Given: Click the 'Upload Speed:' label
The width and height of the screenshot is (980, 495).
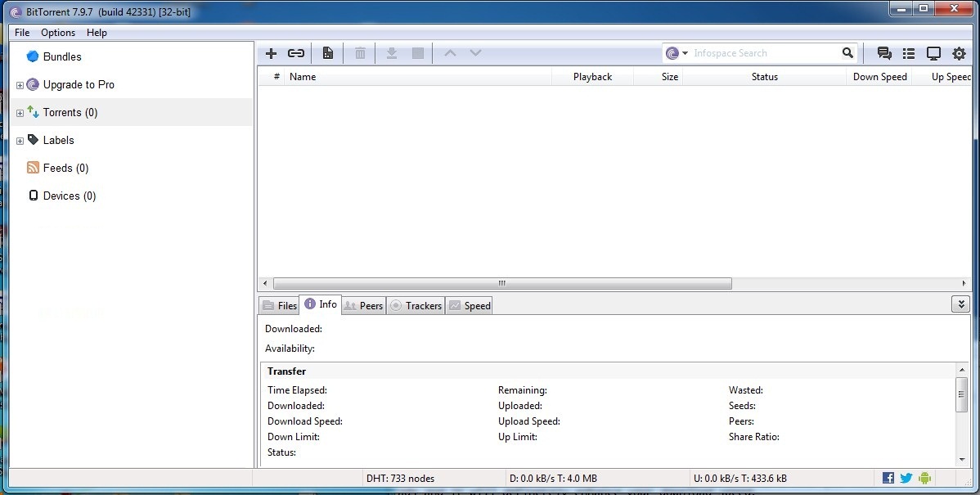Looking at the screenshot, I should coord(528,421).
